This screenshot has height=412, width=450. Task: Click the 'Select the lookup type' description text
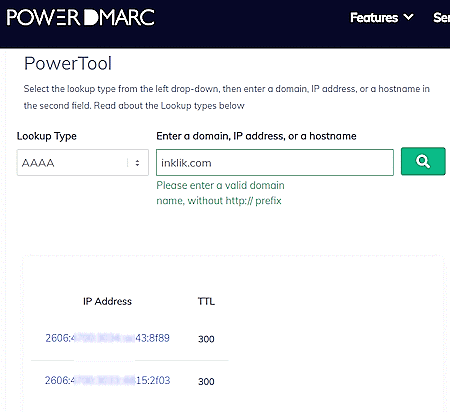point(227,97)
